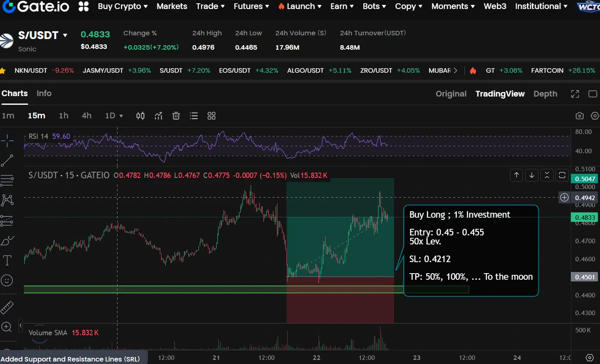Expand the chart to fullscreen
600x364 pixels.
click(575, 94)
